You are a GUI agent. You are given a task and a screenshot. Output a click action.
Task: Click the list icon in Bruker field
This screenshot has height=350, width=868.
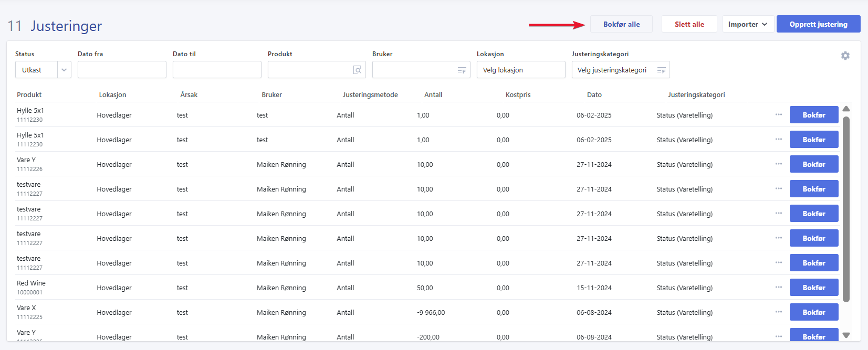(x=462, y=70)
